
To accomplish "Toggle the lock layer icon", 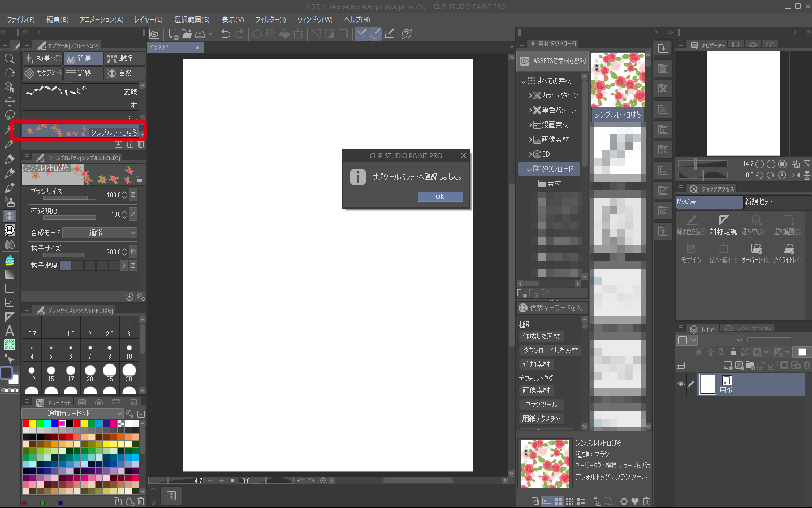I will [733, 352].
